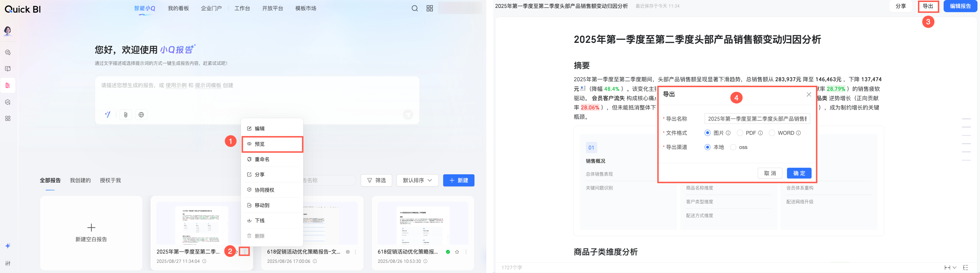Image resolution: width=980 pixels, height=273 pixels.
Task: Click info icon beside 2025/08/27 11:34:04
Action: point(204,261)
